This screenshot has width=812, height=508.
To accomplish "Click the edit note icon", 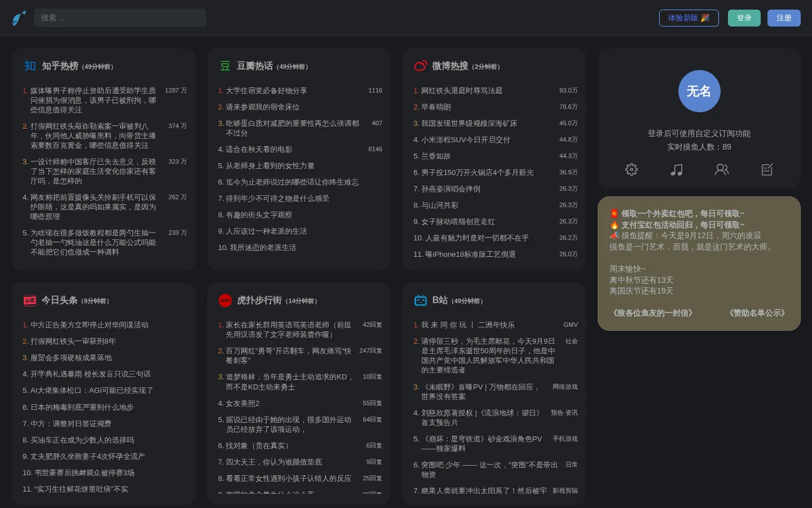I will 767,169.
